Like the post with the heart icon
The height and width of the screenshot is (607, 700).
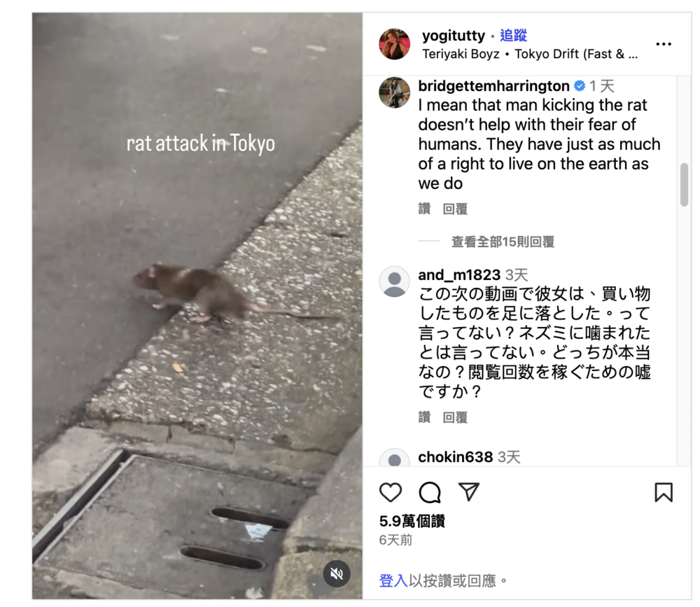[x=390, y=492]
